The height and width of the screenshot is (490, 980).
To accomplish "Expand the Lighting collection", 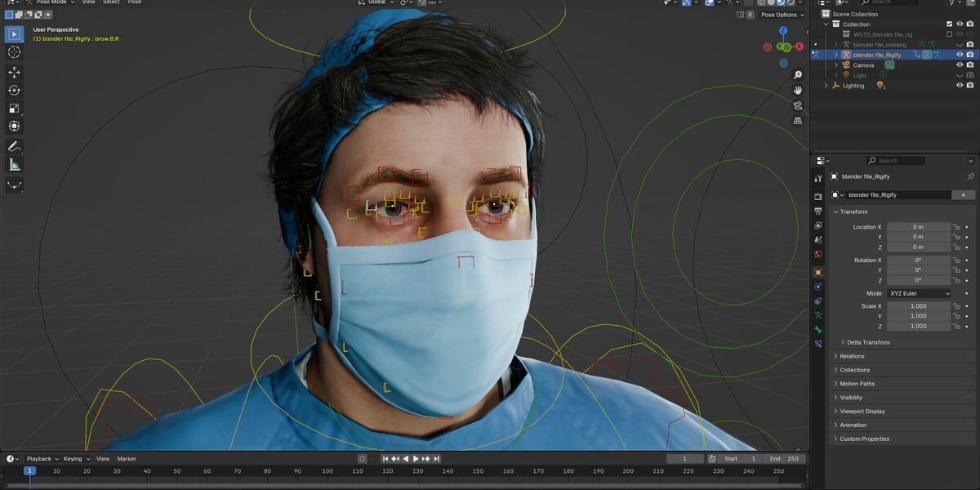I will tap(826, 86).
